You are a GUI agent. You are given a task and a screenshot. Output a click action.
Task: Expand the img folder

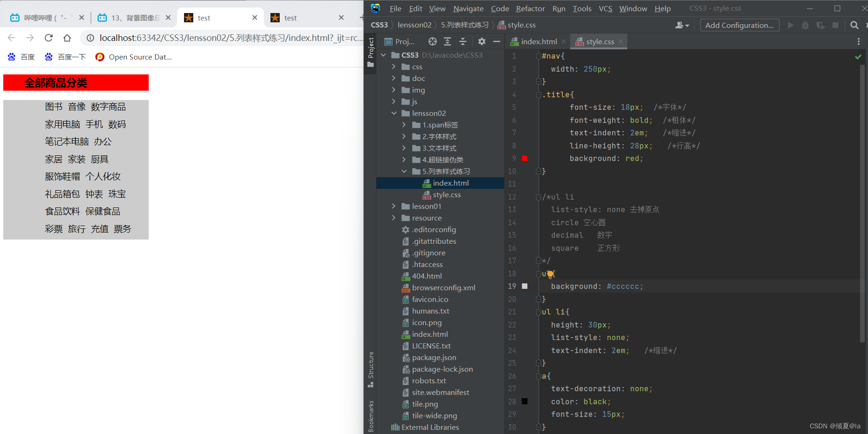[x=394, y=90]
